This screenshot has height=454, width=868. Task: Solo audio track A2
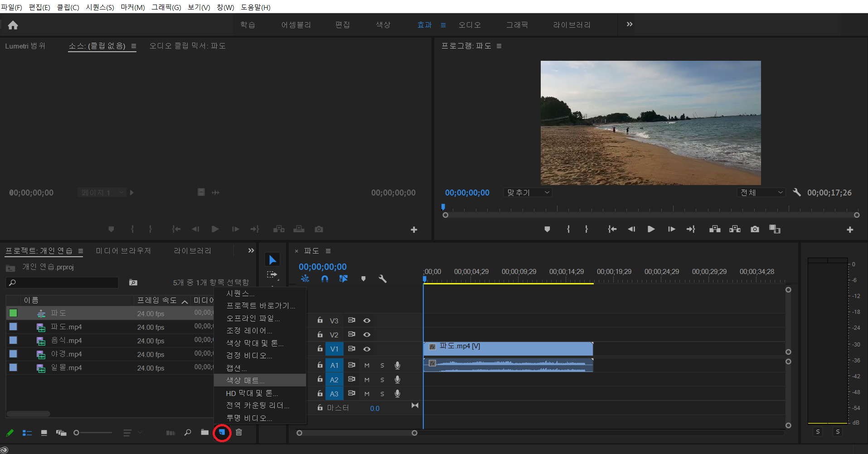(382, 380)
